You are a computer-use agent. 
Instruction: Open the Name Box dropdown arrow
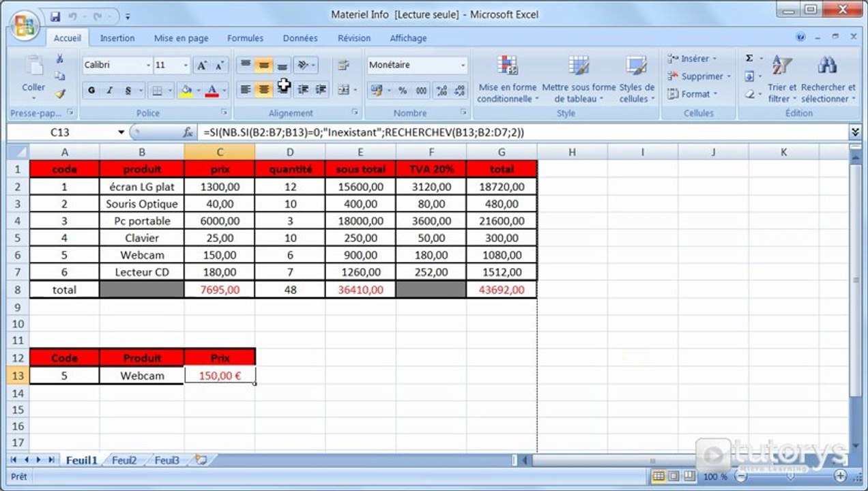121,132
